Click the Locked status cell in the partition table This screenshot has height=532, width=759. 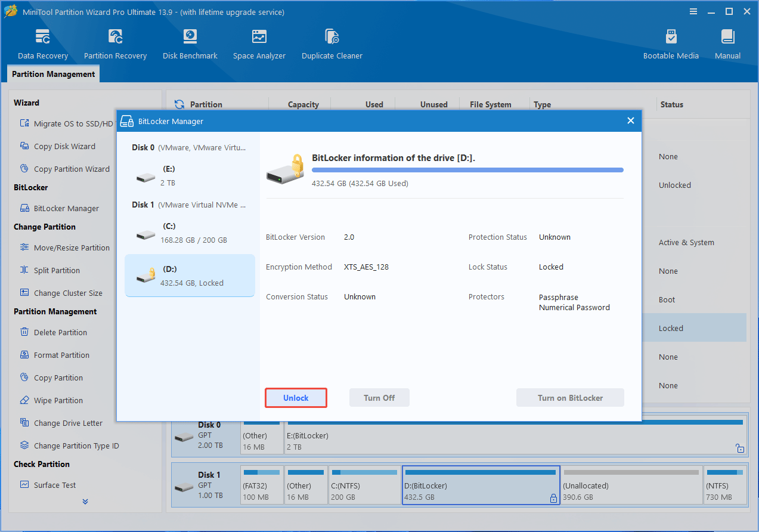(671, 328)
